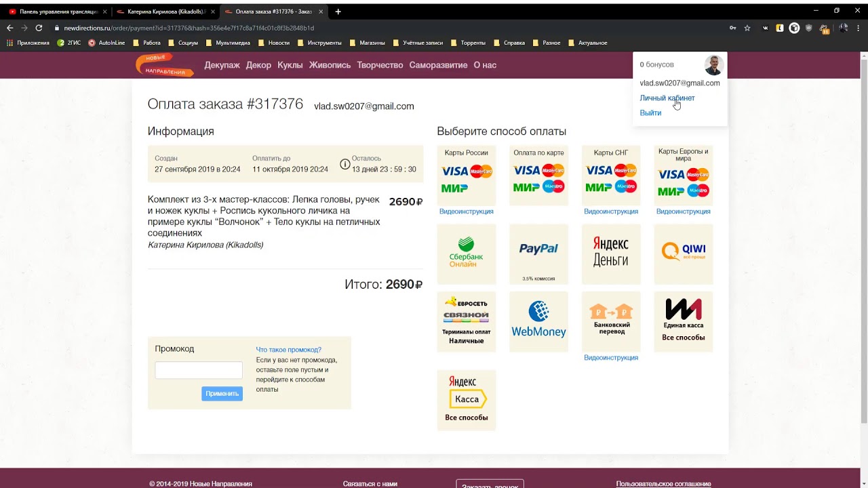Image resolution: width=868 pixels, height=488 pixels.
Task: Open Пользовательское соглашение in footer
Action: point(663,484)
